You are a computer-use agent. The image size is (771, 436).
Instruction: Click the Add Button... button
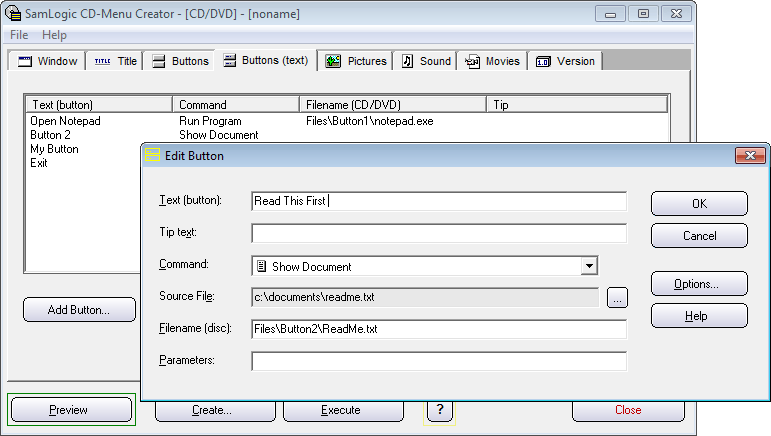pyautogui.click(x=79, y=310)
